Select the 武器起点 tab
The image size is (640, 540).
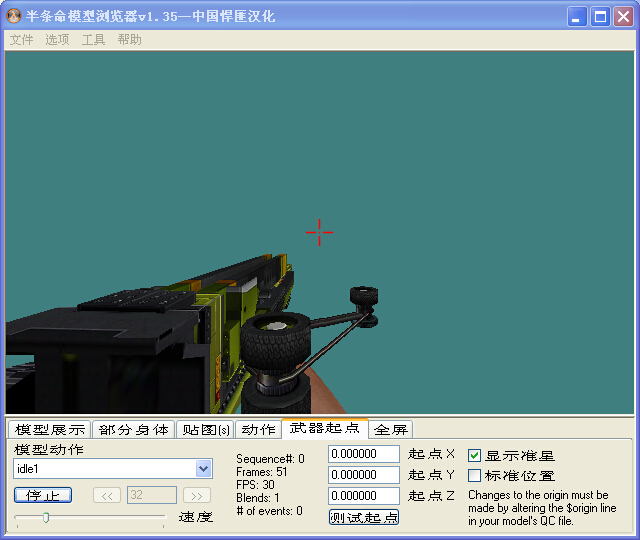click(325, 428)
